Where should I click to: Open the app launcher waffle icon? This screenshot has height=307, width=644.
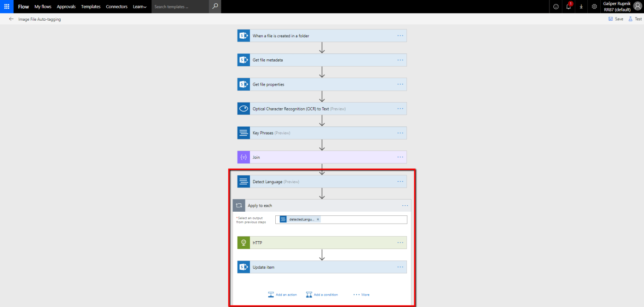tap(6, 6)
